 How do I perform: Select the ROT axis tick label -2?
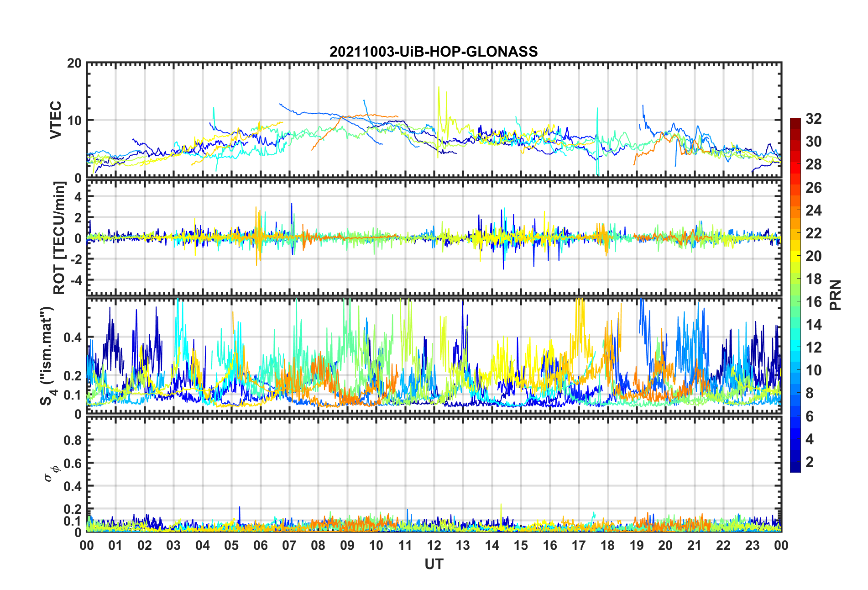coord(76,258)
